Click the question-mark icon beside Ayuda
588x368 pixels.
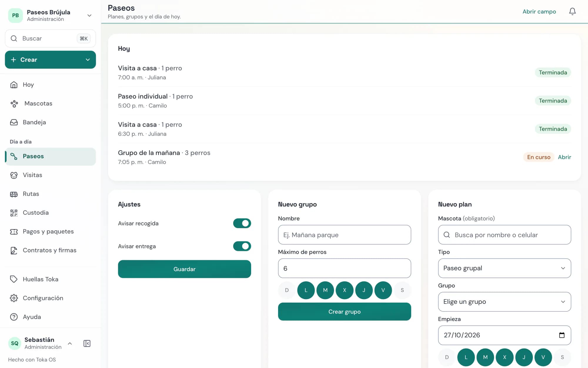[14, 317]
